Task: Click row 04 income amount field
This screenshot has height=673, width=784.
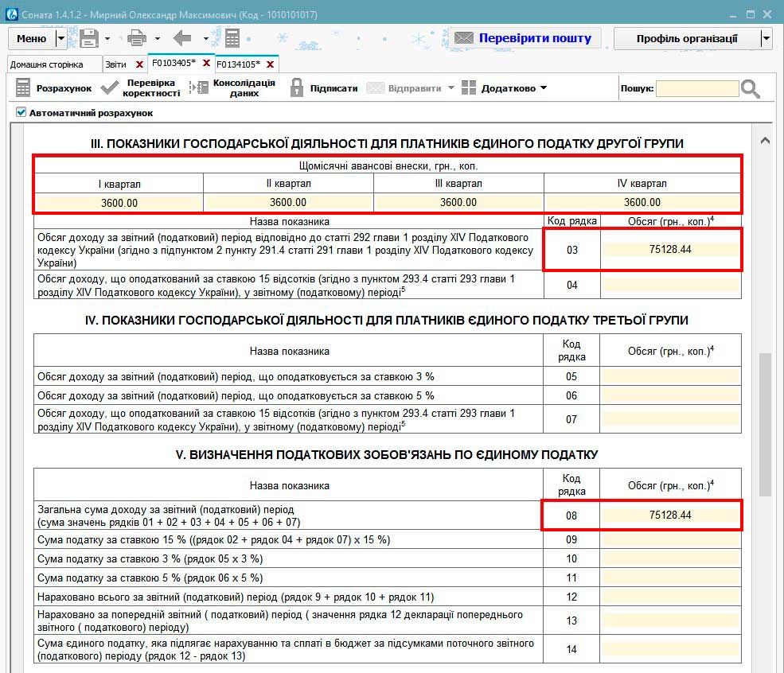Action: tap(670, 285)
